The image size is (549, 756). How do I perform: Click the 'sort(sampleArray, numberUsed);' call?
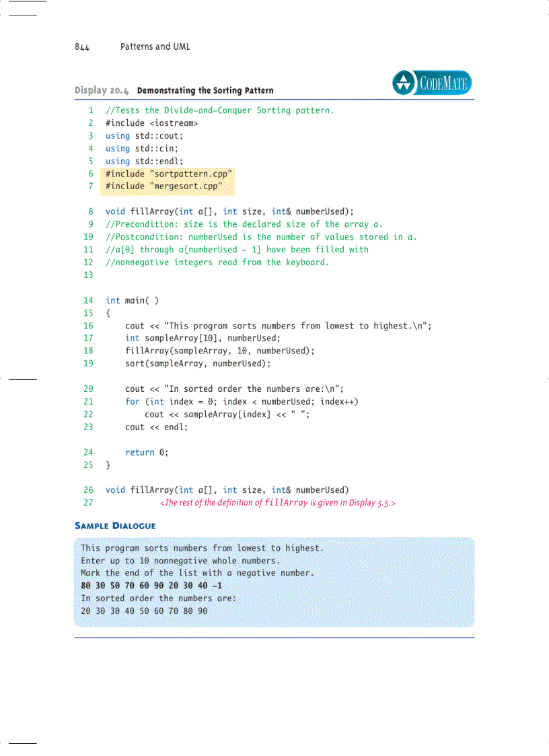(198, 364)
